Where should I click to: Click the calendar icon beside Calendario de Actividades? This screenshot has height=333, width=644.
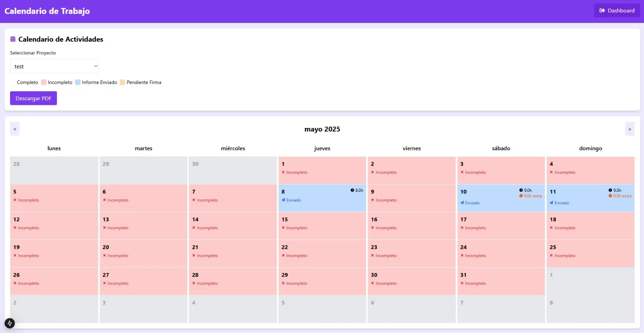pyautogui.click(x=13, y=39)
